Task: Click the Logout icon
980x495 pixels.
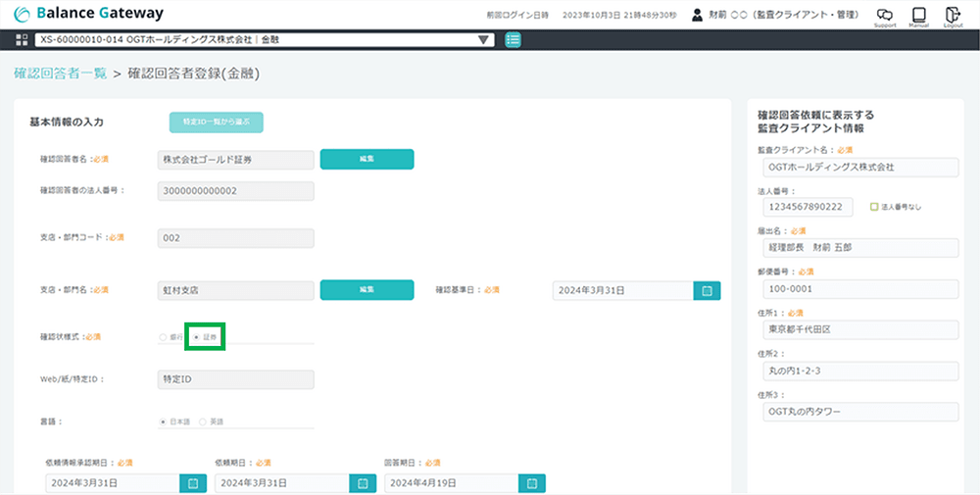Action: [x=953, y=16]
